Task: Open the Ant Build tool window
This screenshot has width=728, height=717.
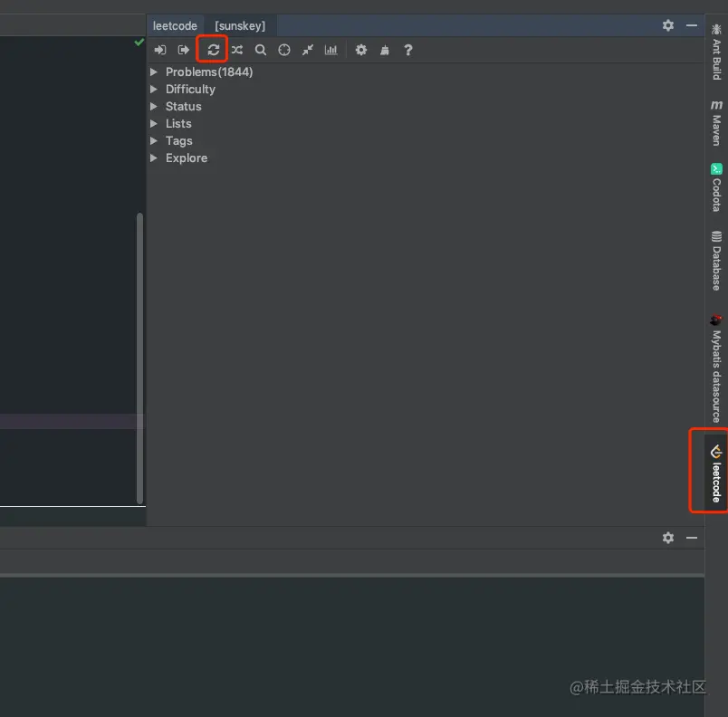Action: coord(716,52)
